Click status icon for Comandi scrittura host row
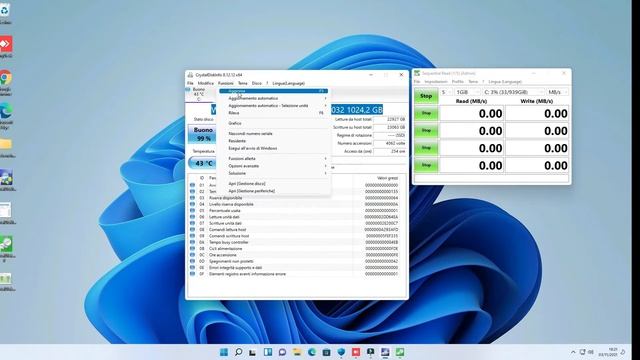The height and width of the screenshot is (360, 640). 192,236
